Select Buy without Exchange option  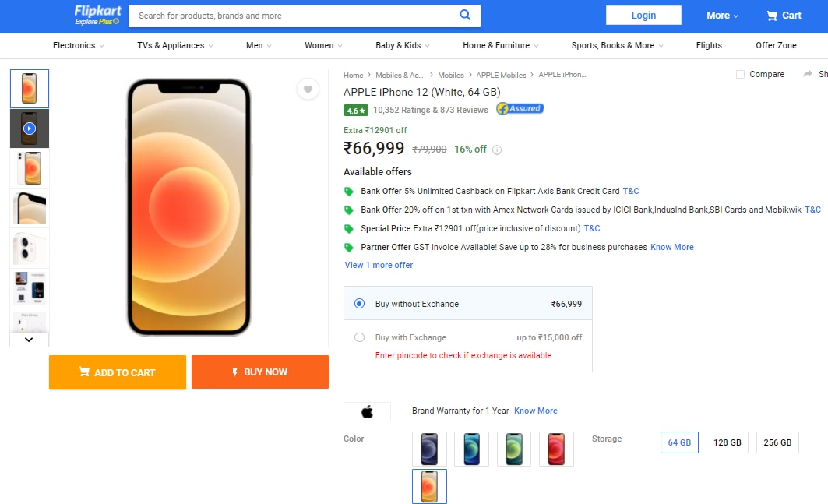point(359,304)
